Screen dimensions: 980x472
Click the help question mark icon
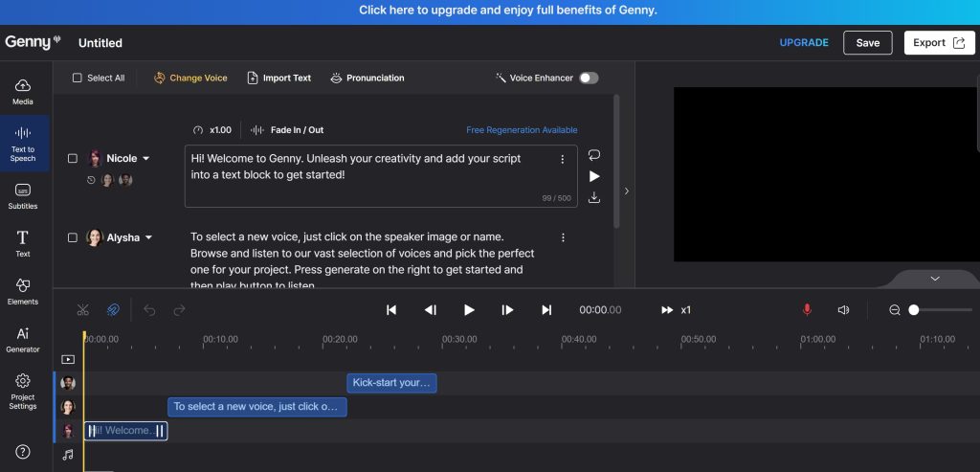click(23, 451)
